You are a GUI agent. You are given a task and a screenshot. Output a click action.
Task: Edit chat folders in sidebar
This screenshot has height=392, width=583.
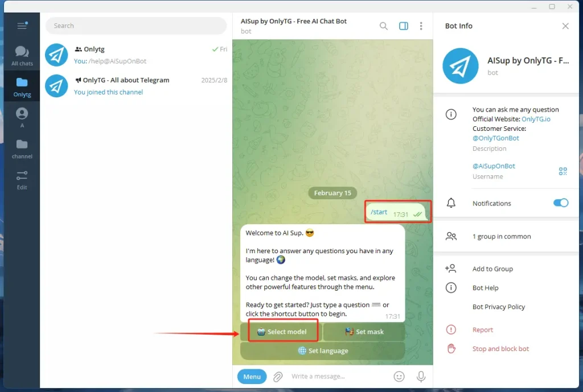(22, 179)
